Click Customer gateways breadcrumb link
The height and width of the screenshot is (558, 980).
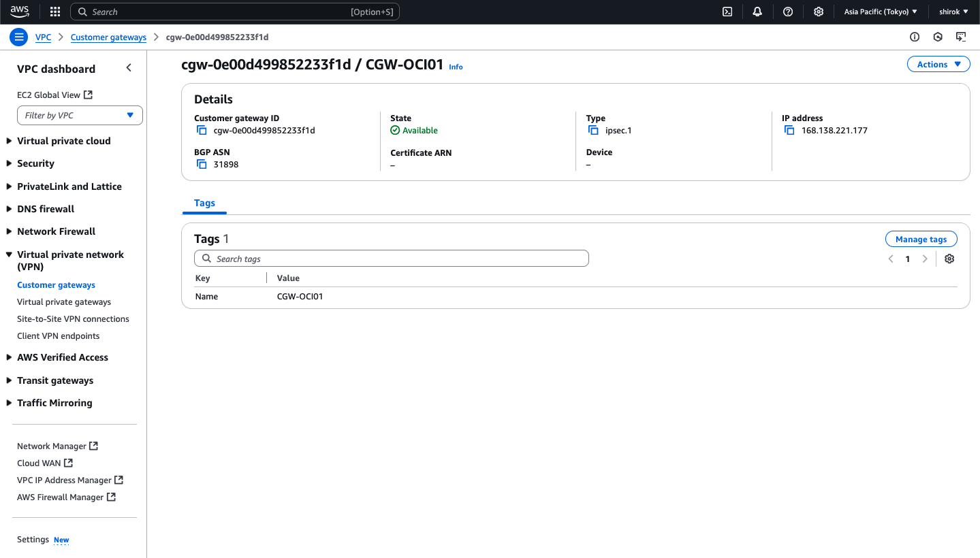tap(108, 37)
